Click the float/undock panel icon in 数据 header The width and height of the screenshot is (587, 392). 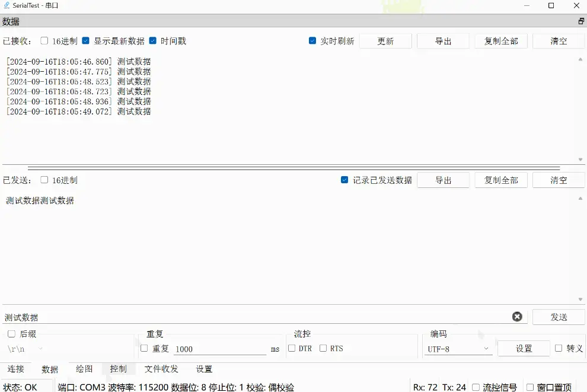coord(581,21)
